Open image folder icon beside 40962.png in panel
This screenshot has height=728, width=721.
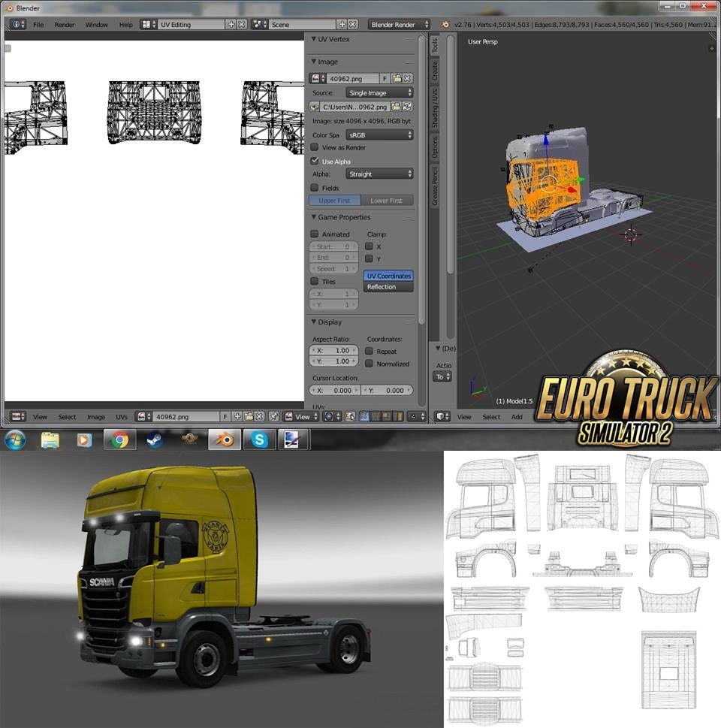pos(397,78)
